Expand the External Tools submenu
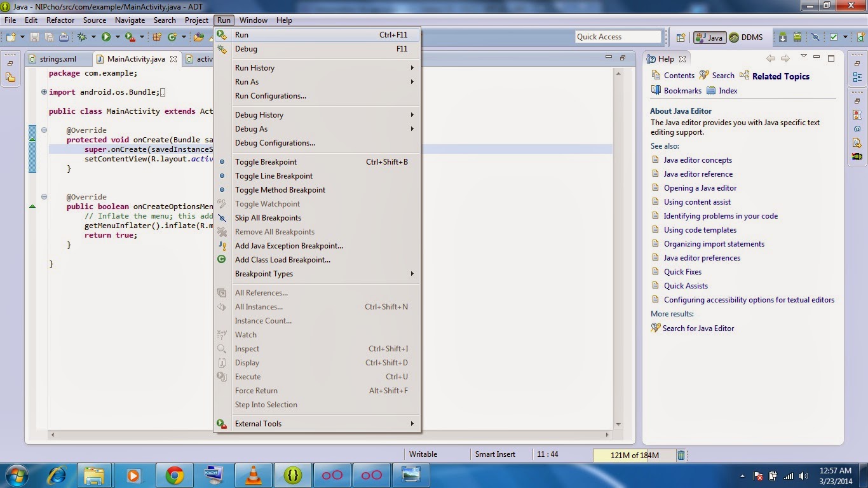This screenshot has height=488, width=868. pos(317,424)
